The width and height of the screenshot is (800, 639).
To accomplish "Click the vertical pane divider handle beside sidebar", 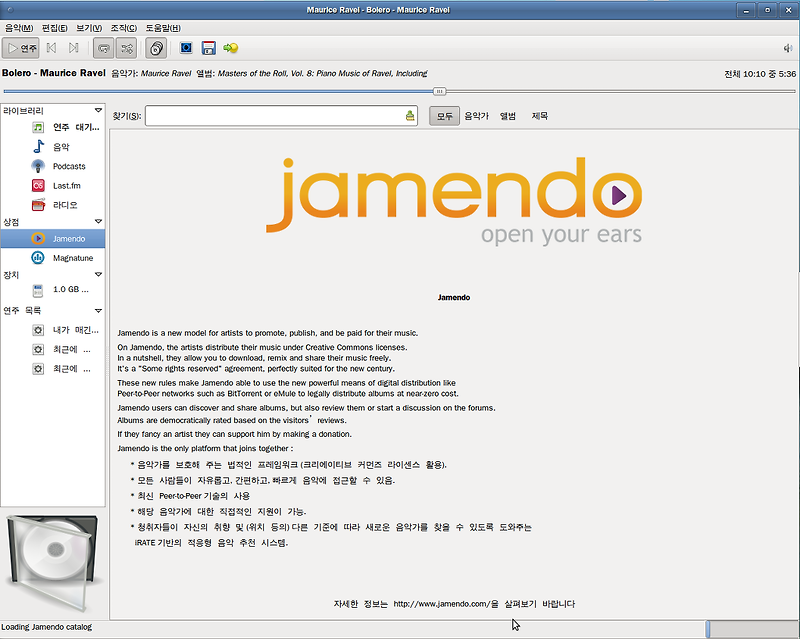I will coord(107,362).
